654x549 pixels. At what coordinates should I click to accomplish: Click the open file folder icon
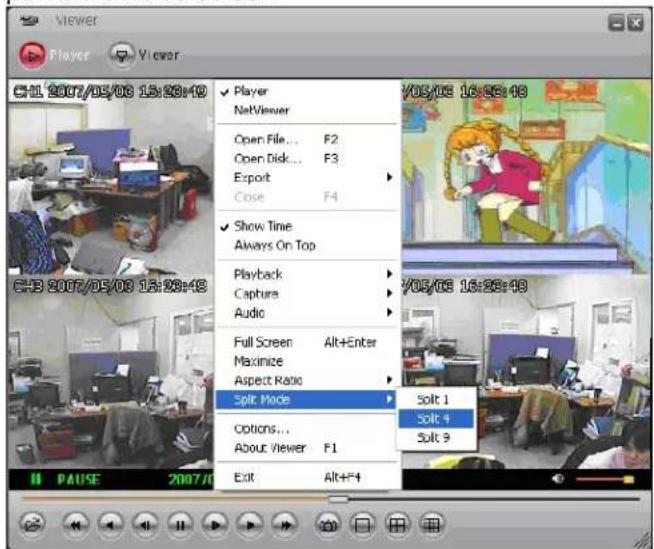pyautogui.click(x=30, y=522)
